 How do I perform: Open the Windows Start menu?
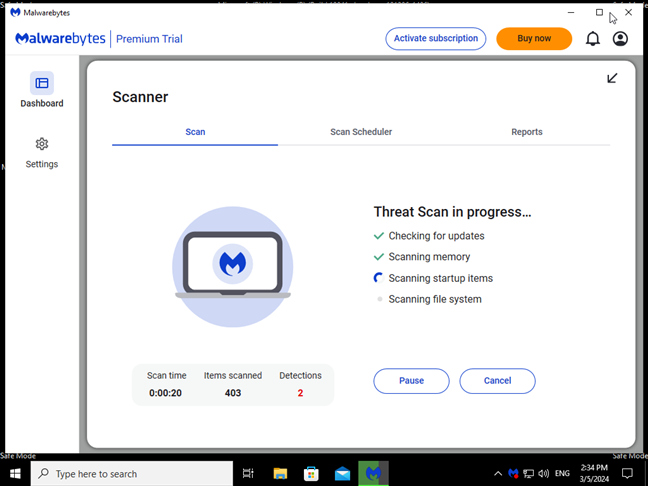click(x=15, y=474)
